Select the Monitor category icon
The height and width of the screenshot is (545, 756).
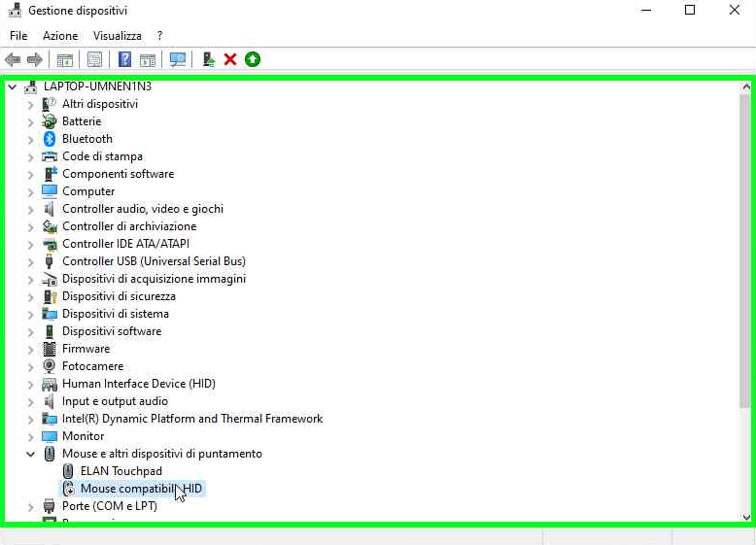50,436
